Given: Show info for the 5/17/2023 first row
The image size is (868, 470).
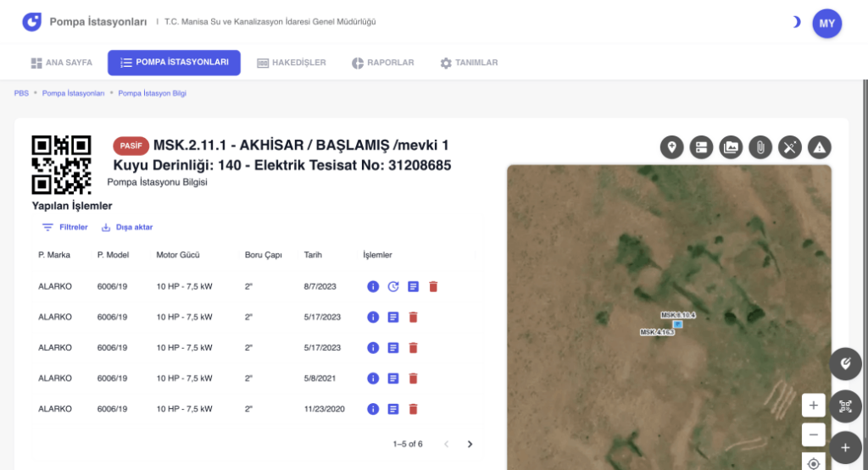Looking at the screenshot, I should point(373,318).
